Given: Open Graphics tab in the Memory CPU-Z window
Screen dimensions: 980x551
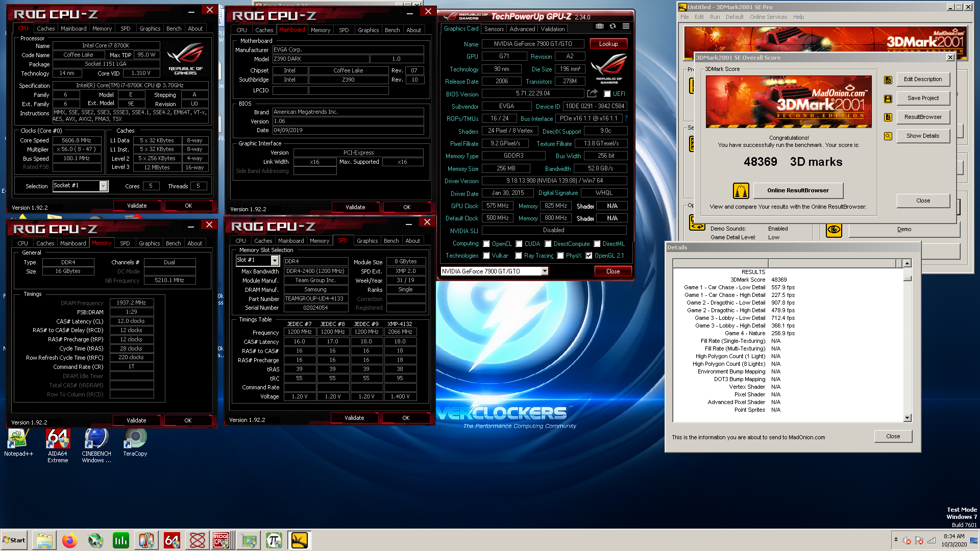Looking at the screenshot, I should pyautogui.click(x=149, y=243).
